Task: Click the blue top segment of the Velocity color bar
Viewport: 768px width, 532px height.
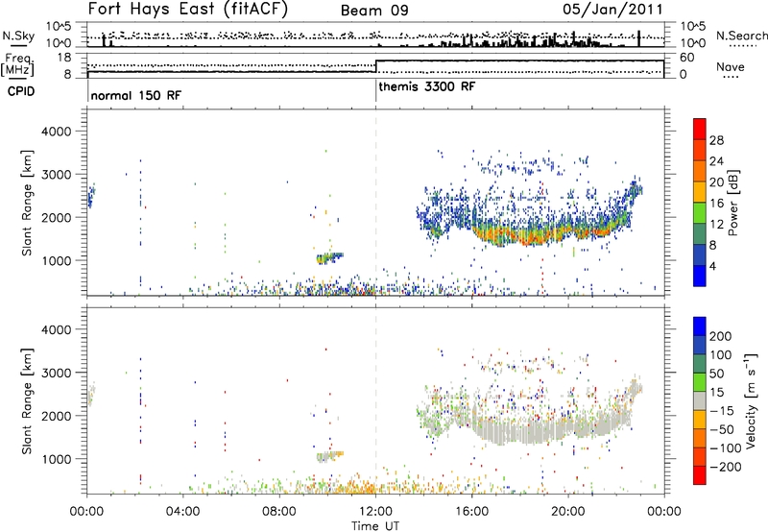Action: click(x=700, y=326)
